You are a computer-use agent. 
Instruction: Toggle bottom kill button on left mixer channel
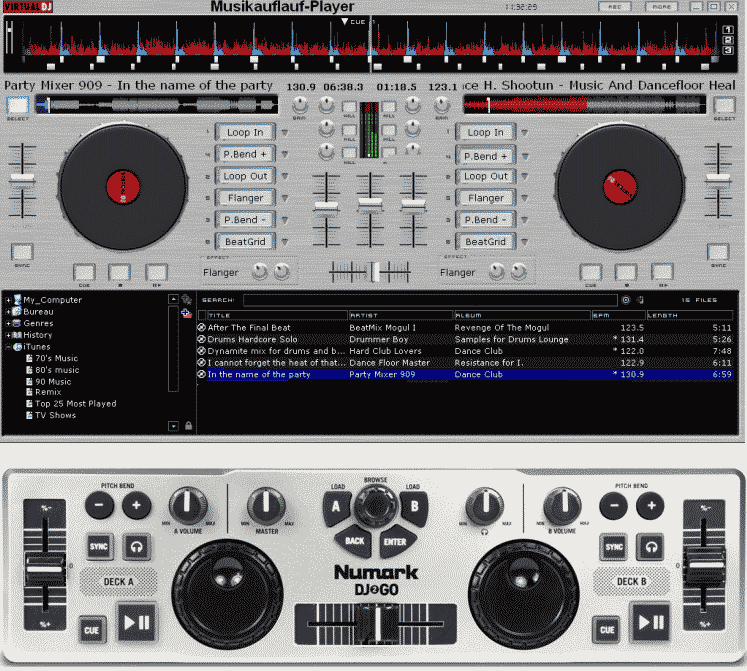[349, 152]
